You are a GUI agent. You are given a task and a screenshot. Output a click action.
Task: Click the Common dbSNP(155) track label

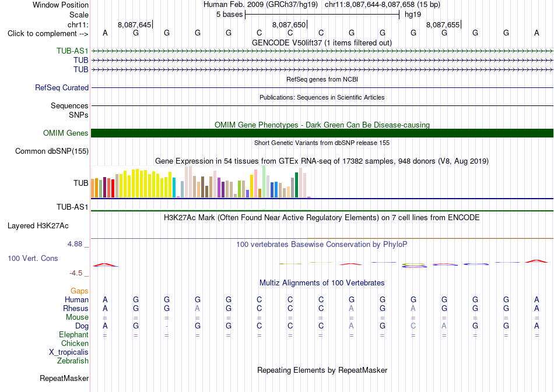point(51,151)
